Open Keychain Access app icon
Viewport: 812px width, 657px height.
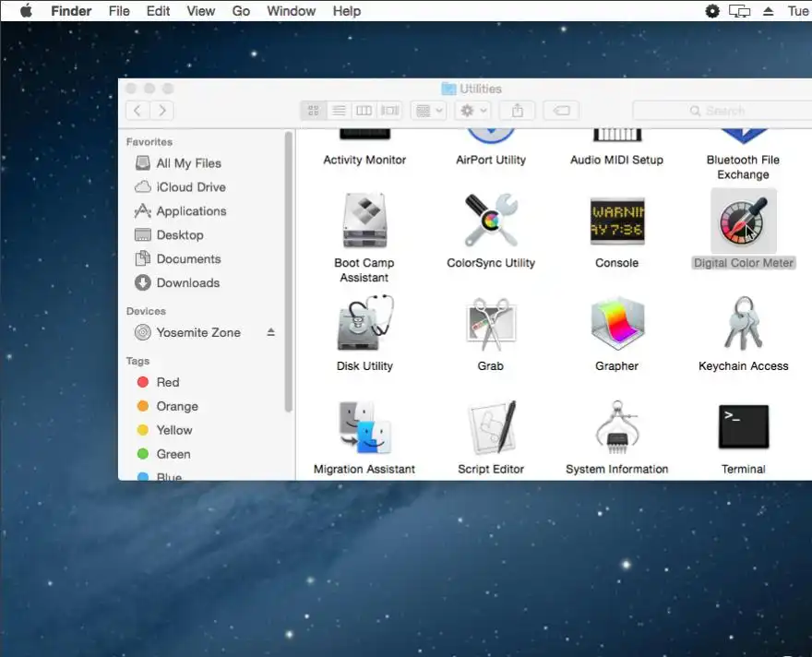[743, 323]
